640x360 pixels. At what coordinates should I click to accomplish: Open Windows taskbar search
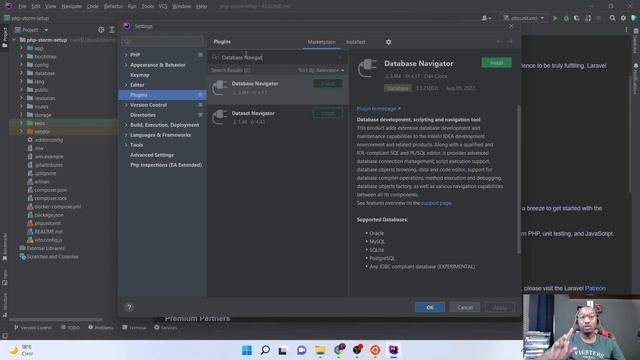(x=265, y=350)
